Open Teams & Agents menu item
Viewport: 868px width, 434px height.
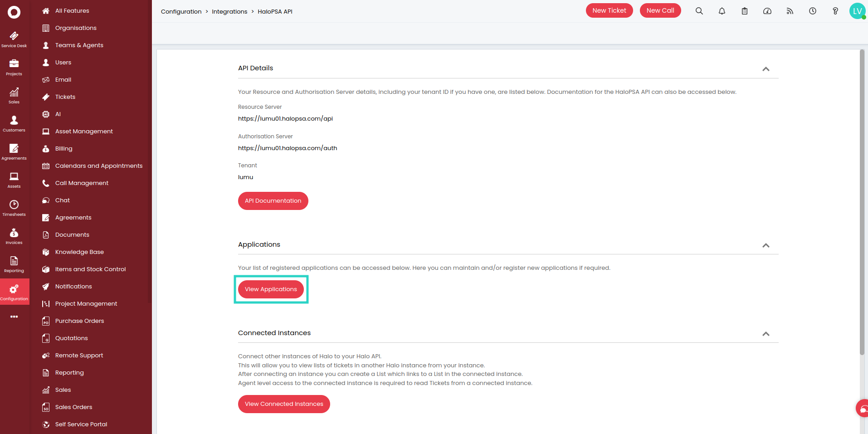pyautogui.click(x=79, y=45)
